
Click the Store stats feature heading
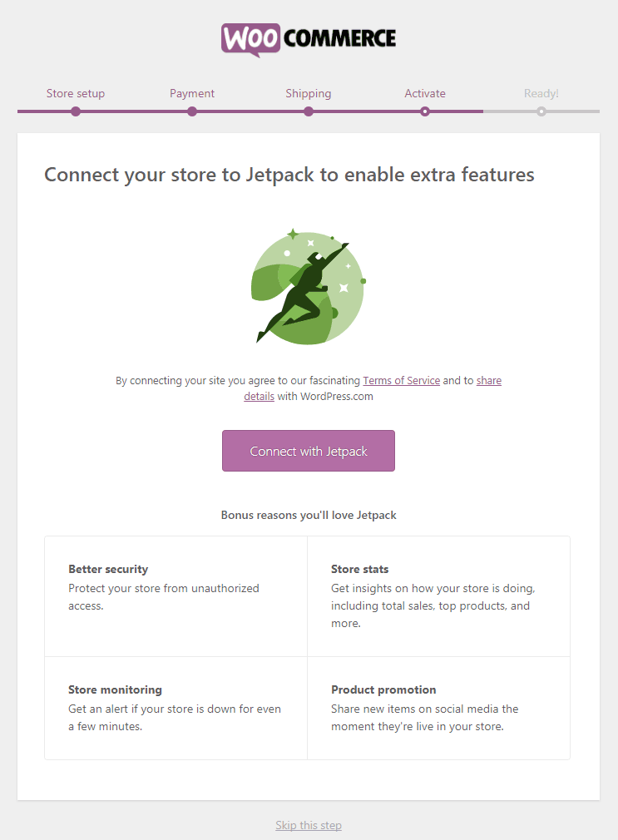pyautogui.click(x=360, y=569)
